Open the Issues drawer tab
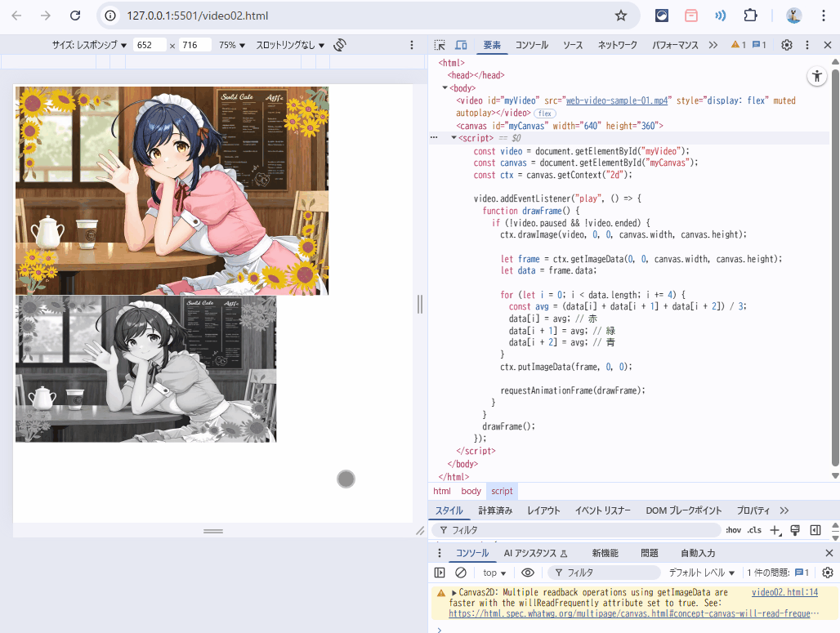The height and width of the screenshot is (633, 840). pos(650,553)
